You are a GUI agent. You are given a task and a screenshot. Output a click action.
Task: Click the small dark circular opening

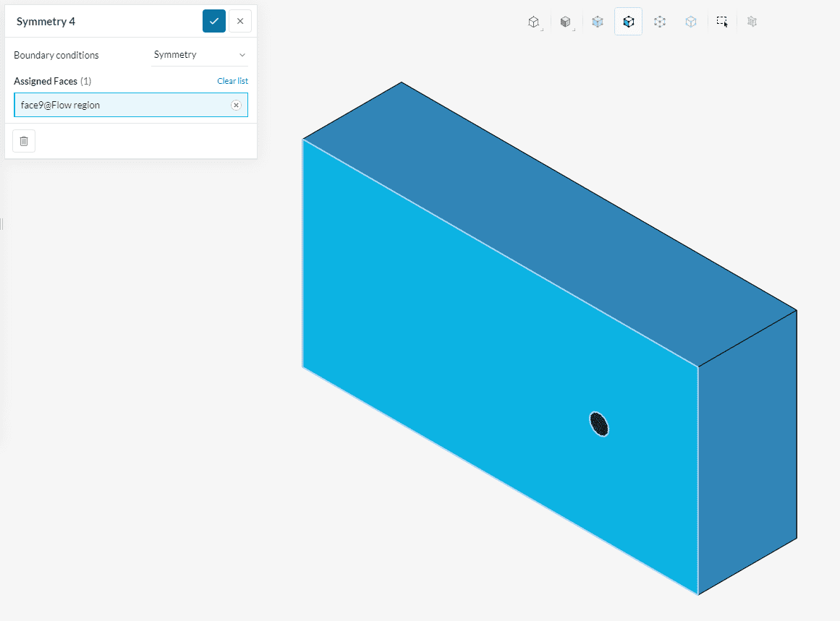tap(599, 424)
